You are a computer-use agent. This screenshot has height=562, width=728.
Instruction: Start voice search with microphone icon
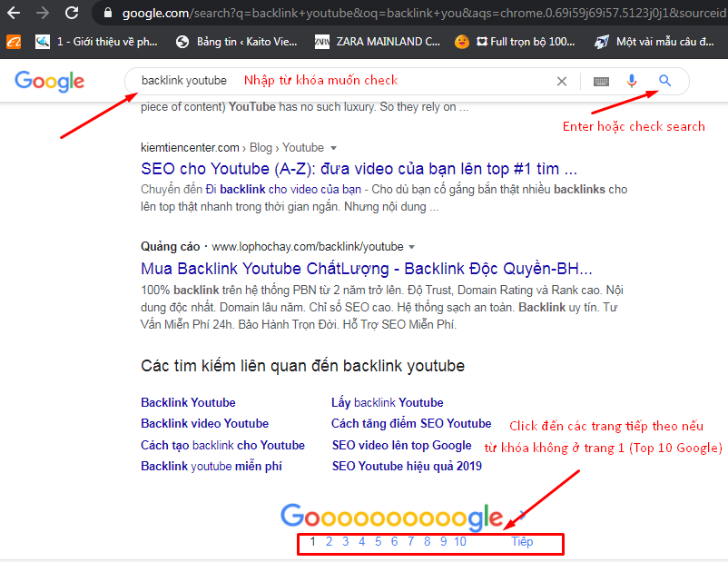pyautogui.click(x=632, y=82)
